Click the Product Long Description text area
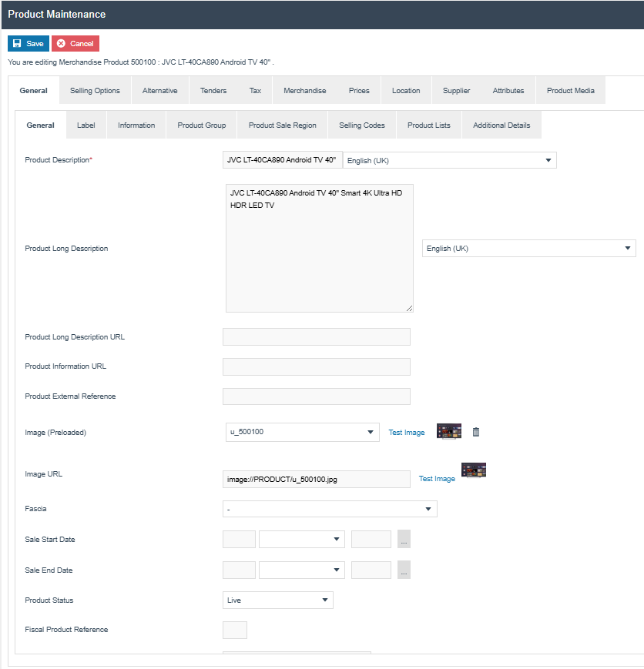Viewport: 644px width, 669px height. (320, 249)
